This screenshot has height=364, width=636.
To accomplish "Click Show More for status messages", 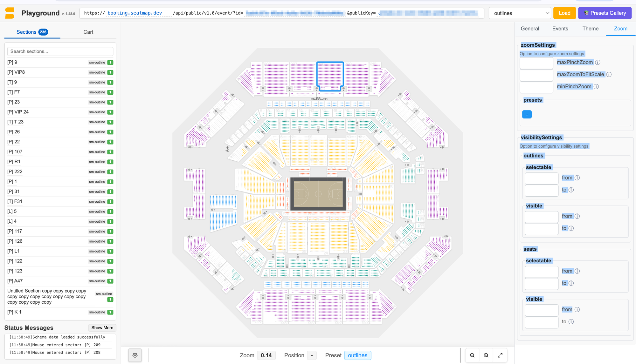I will point(102,328).
